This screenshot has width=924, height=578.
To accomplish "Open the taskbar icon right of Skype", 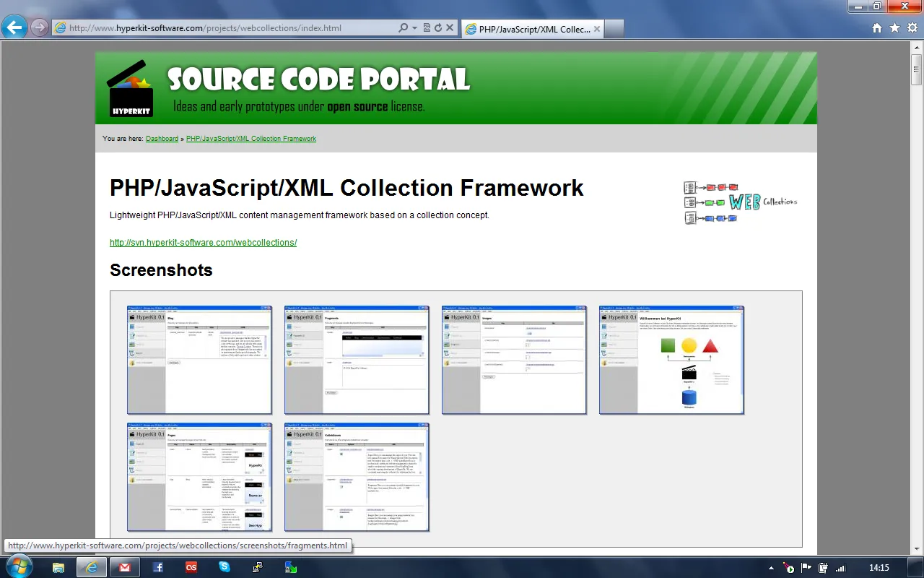I will [258, 568].
